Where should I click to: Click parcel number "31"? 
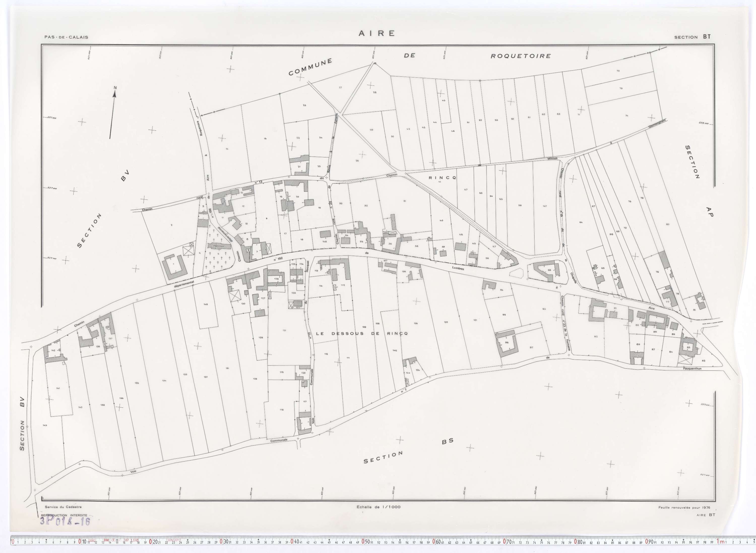(x=405, y=201)
